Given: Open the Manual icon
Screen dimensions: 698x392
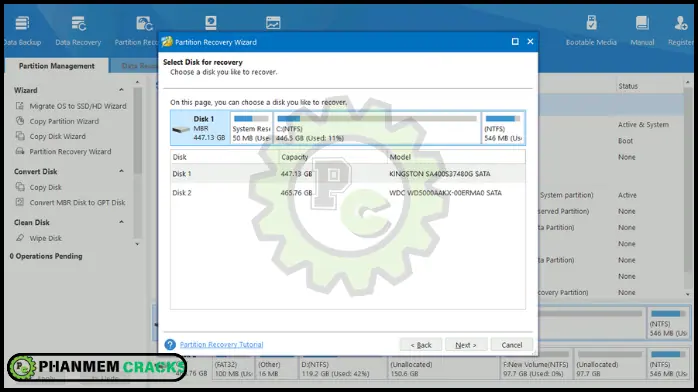Looking at the screenshot, I should click(x=642, y=23).
